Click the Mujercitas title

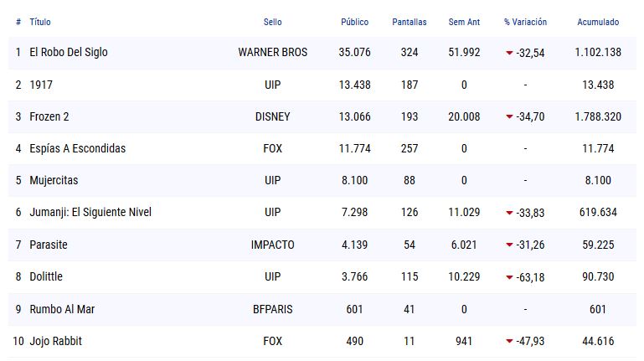[x=54, y=181]
